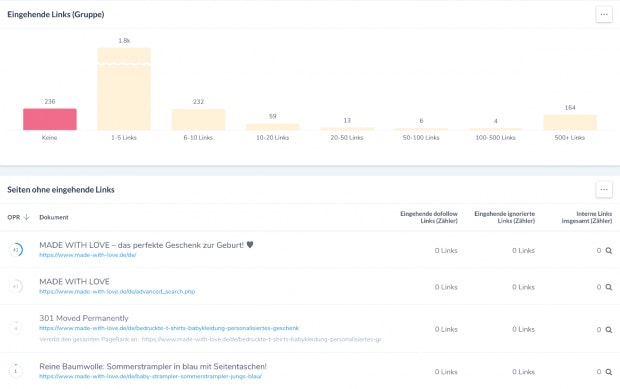Open options menu for Seiten ohne eingehende Links
620x389 pixels.
coord(604,190)
